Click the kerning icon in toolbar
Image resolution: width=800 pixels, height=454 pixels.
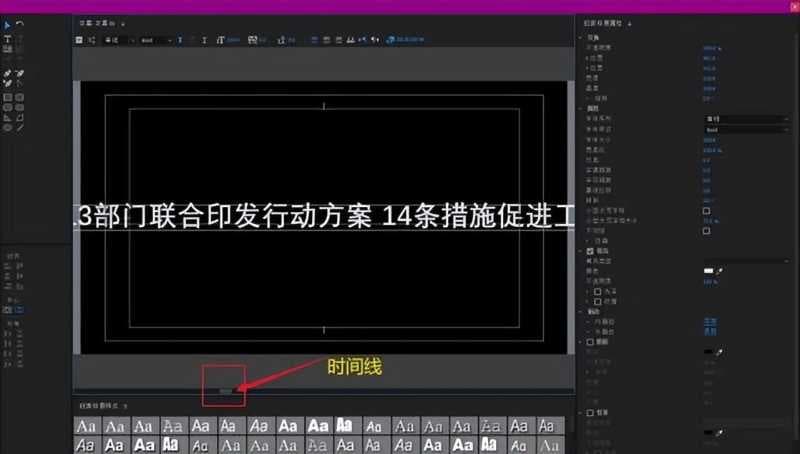click(x=252, y=40)
